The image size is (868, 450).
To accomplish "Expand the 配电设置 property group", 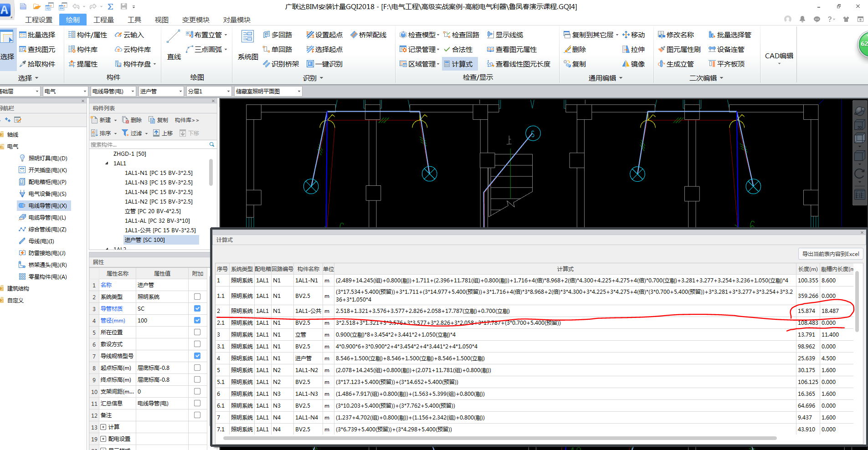I will pos(103,439).
